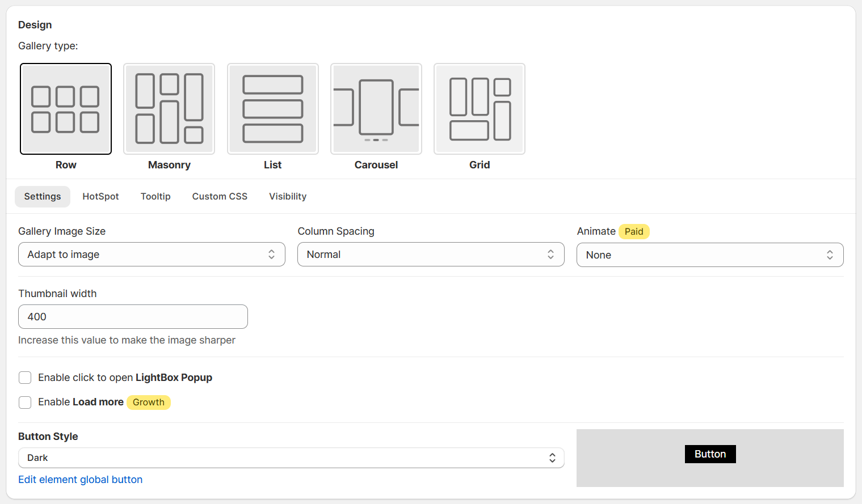Tick the Enable Load more checkbox
Image resolution: width=862 pixels, height=504 pixels.
click(x=25, y=403)
